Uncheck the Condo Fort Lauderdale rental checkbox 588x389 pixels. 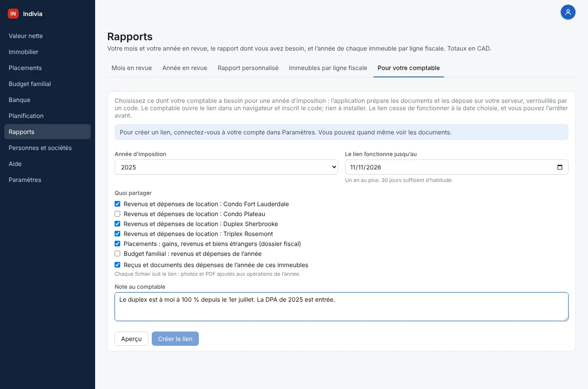[x=117, y=204]
